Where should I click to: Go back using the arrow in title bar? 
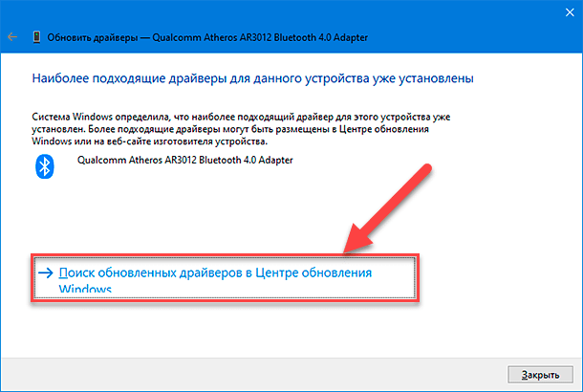click(x=12, y=37)
